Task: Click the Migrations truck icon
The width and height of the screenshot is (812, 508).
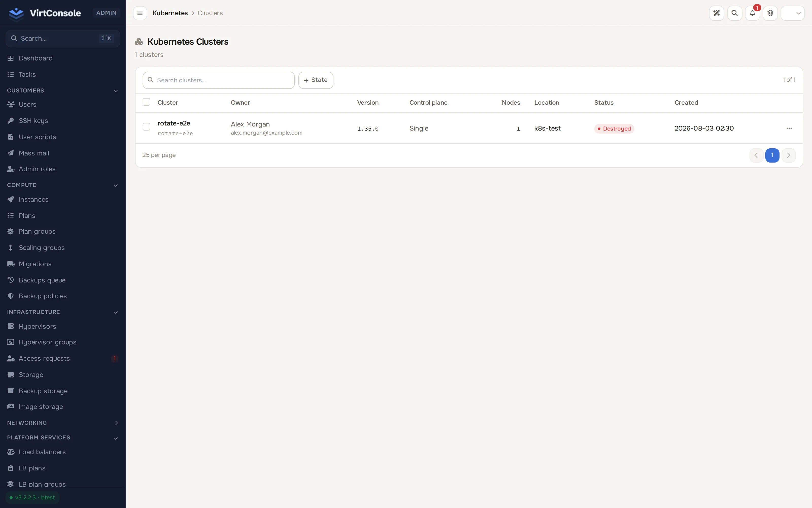Action: (x=11, y=264)
